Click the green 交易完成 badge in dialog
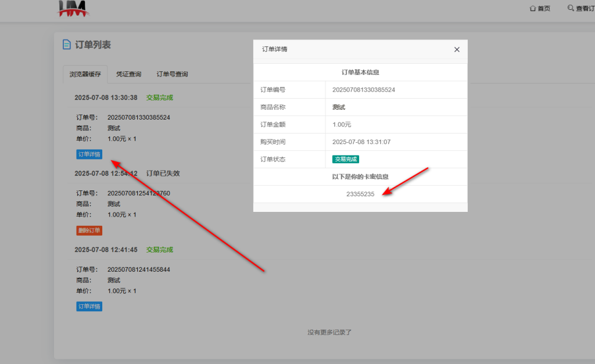595x364 pixels. coord(346,160)
